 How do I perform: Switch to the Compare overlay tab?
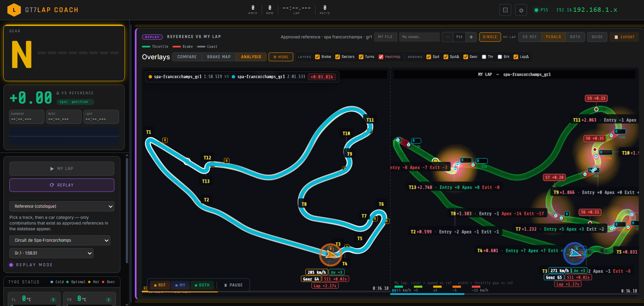187,57
